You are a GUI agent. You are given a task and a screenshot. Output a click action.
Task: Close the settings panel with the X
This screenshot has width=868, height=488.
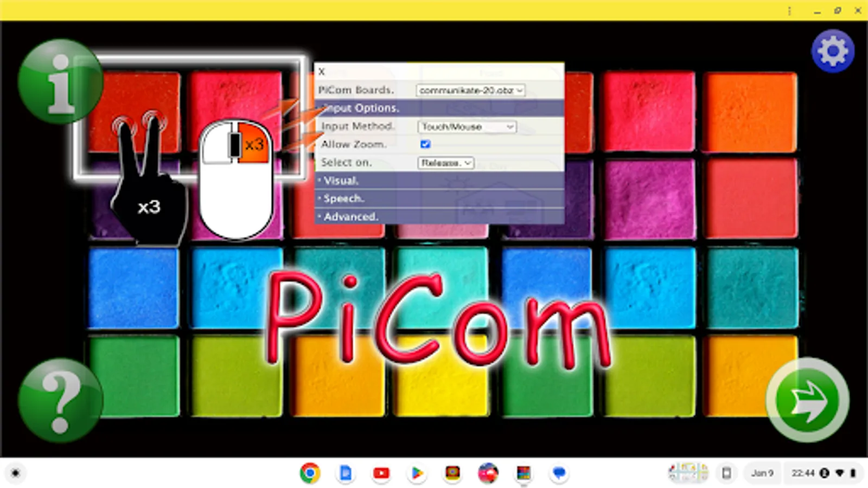coord(322,72)
